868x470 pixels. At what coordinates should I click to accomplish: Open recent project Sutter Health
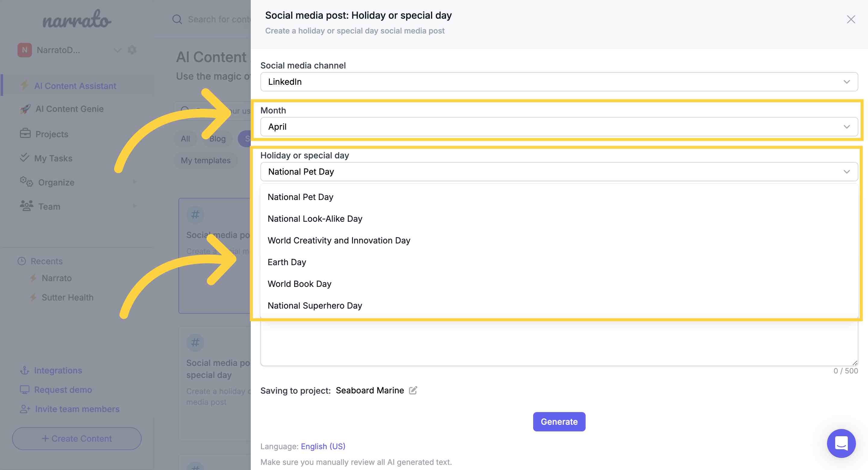tap(68, 297)
